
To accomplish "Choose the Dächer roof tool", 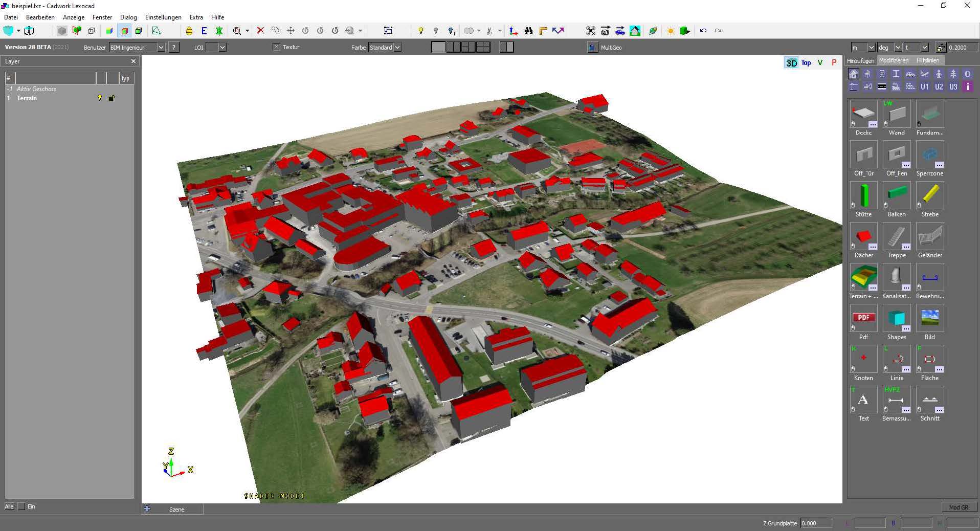I will click(x=863, y=237).
